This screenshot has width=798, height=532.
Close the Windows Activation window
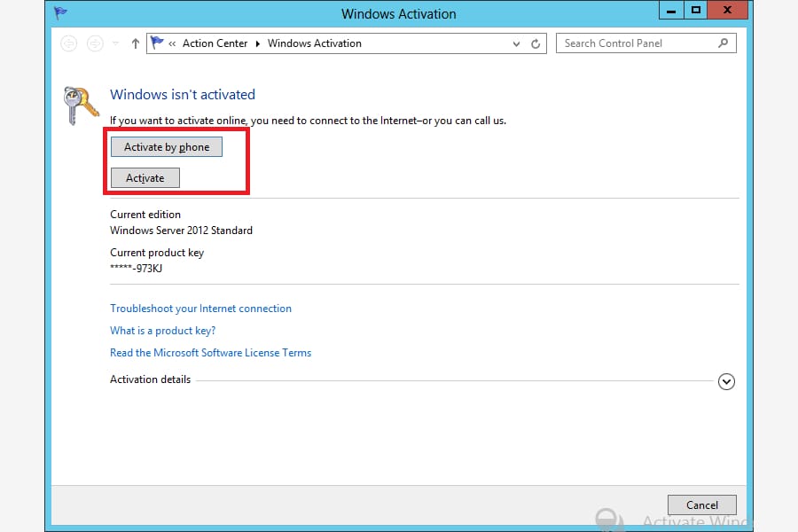coord(728,10)
